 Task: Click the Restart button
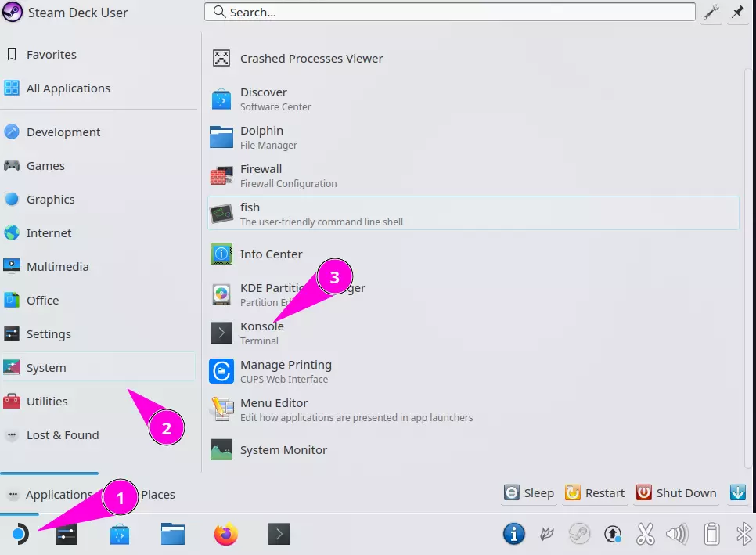pyautogui.click(x=595, y=493)
